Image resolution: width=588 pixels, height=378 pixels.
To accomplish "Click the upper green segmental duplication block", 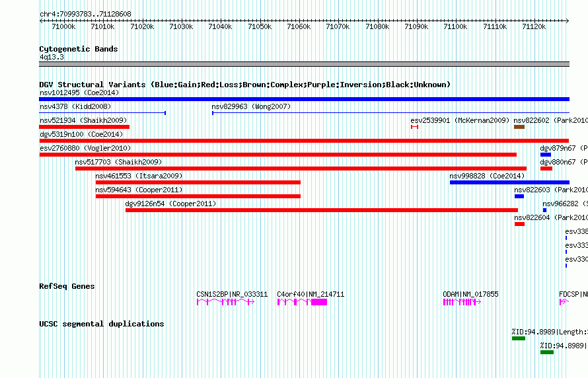I will 519,338.
